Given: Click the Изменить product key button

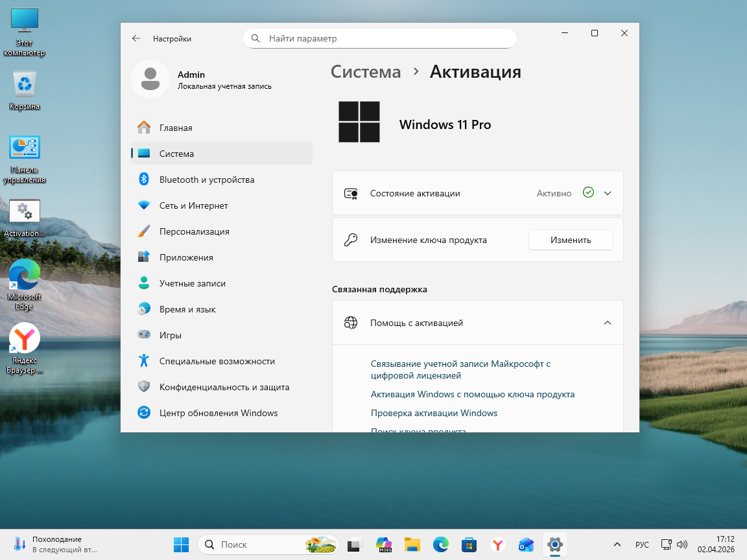Looking at the screenshot, I should [571, 240].
